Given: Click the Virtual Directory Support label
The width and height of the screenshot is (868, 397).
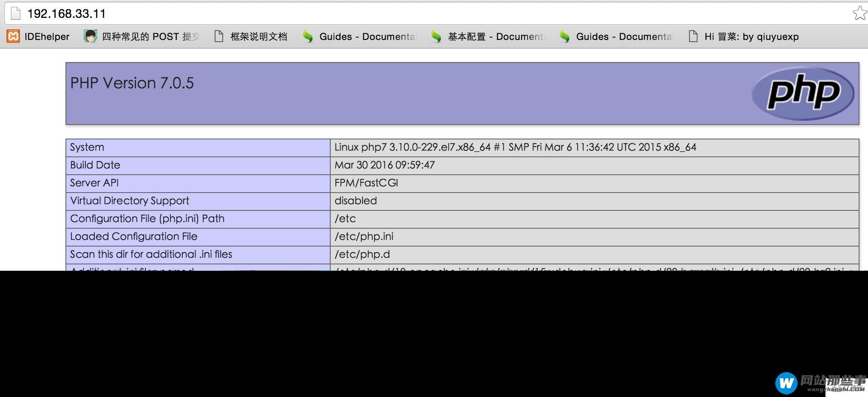Looking at the screenshot, I should pos(130,201).
